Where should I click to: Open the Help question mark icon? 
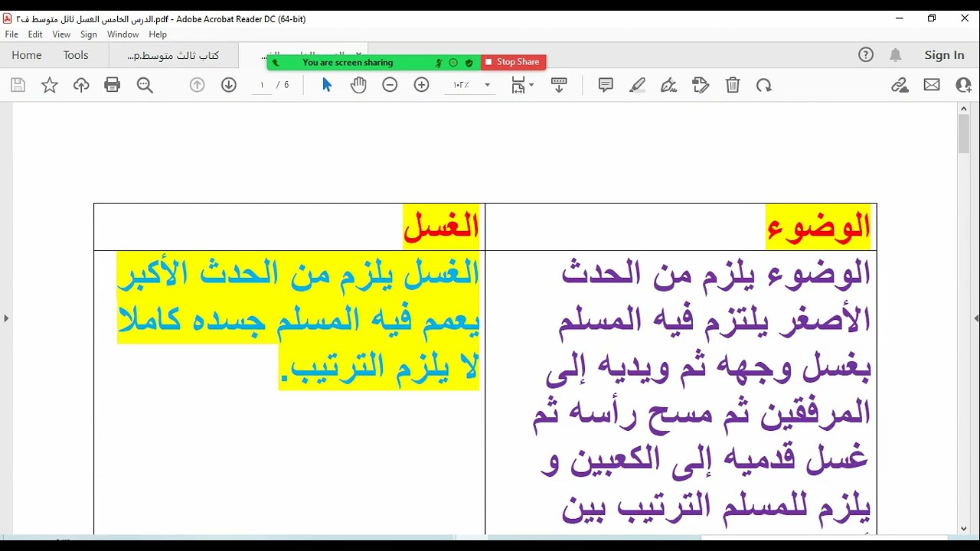[866, 54]
